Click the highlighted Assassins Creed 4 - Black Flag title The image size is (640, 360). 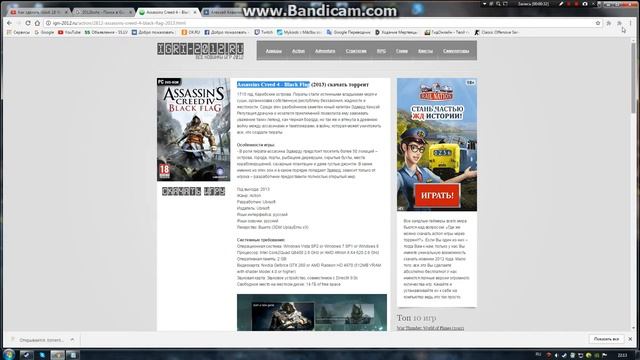273,84
